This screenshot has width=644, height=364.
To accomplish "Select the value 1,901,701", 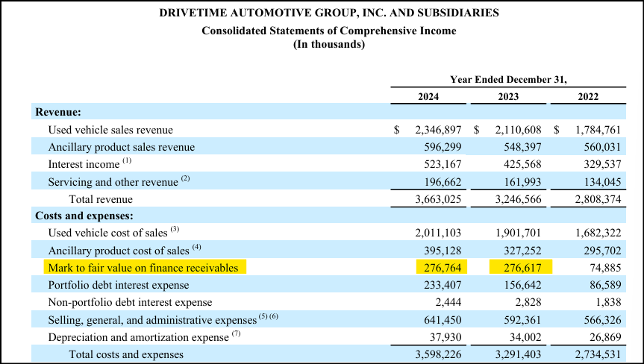I will point(519,233).
